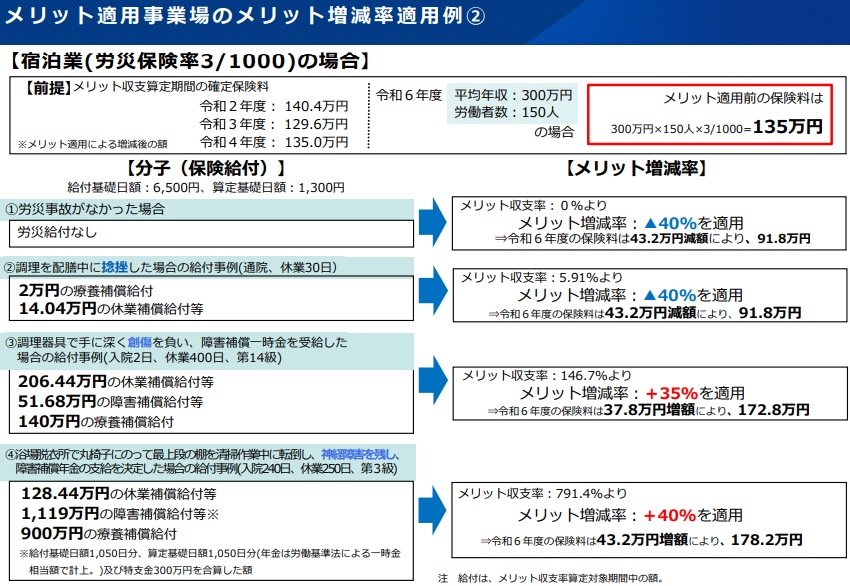The image size is (850, 586).
Task: Select the 労災給付なし box
Action: click(210, 233)
